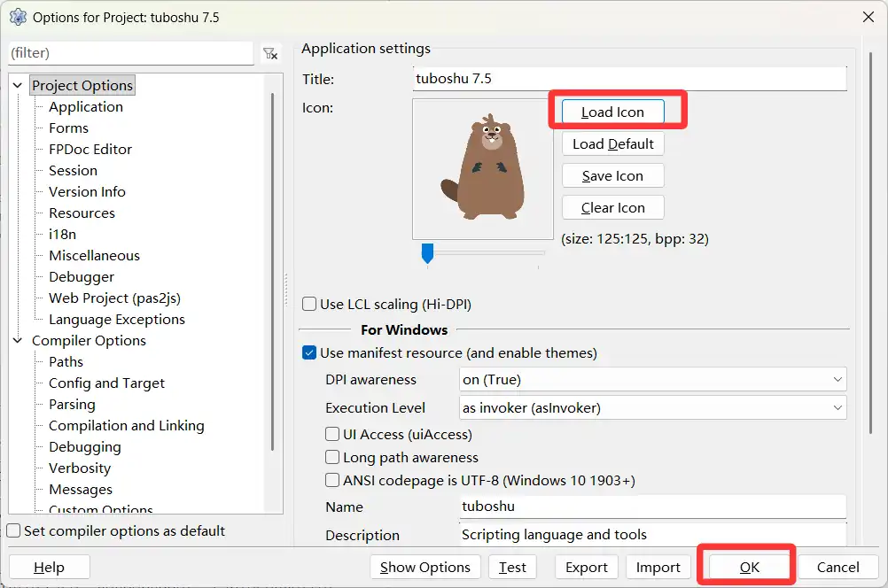The width and height of the screenshot is (888, 588).
Task: Select Config and Target page
Action: tap(106, 383)
